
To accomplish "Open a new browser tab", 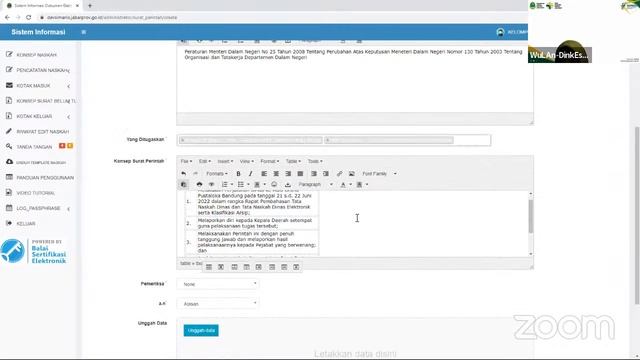I will (90, 6).
